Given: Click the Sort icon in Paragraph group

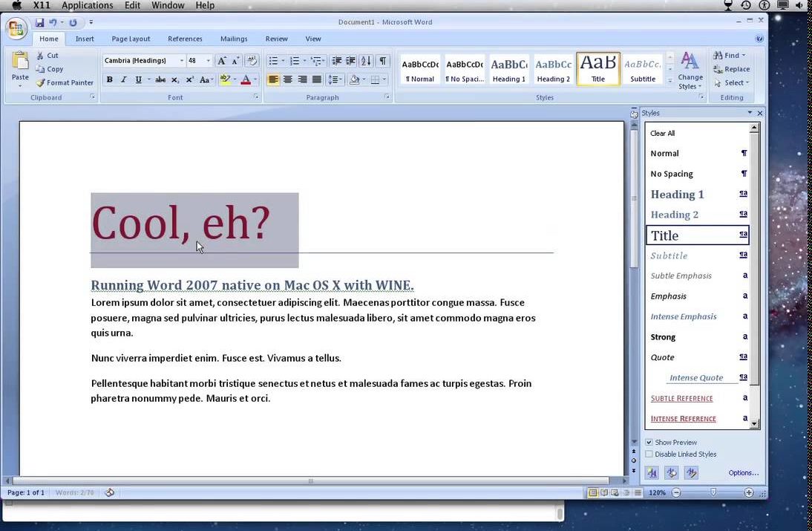Looking at the screenshot, I should (366, 61).
